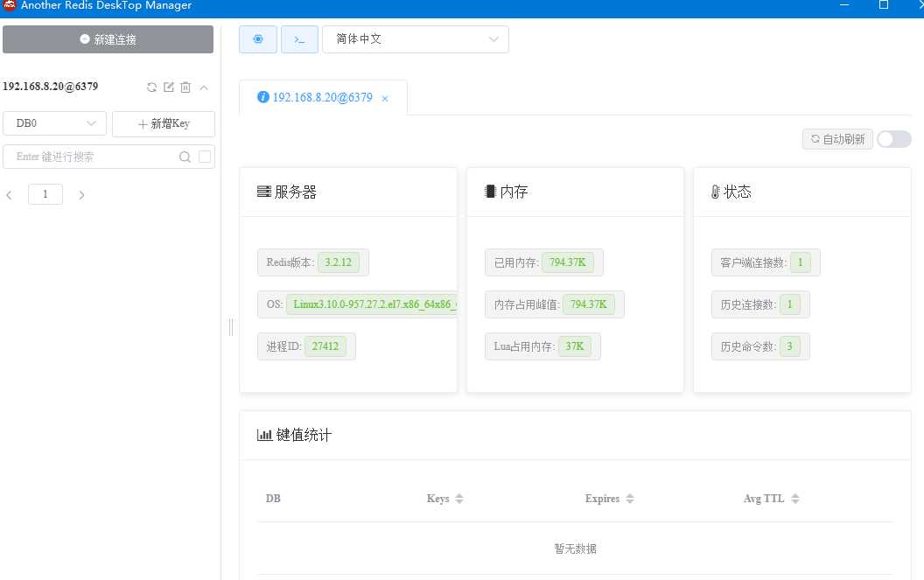Sort by Avg TTL column

795,499
